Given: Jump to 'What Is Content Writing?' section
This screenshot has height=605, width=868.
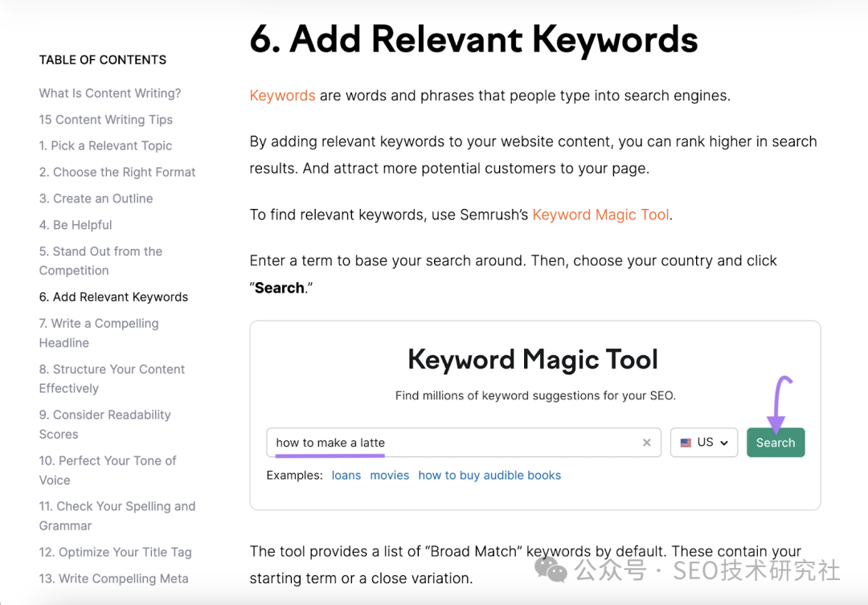Looking at the screenshot, I should [x=110, y=93].
